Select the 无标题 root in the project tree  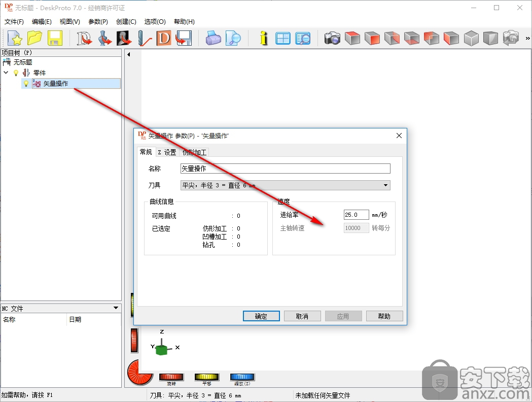[23, 62]
